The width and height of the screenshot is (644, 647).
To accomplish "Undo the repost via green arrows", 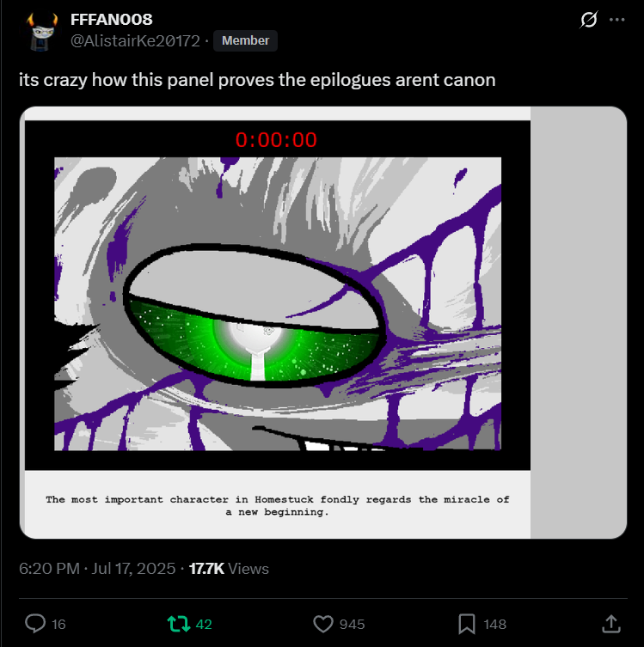I will (x=179, y=624).
